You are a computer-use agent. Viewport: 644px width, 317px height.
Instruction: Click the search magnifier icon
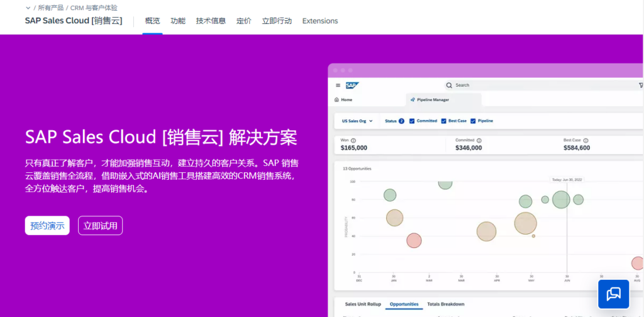coord(449,86)
